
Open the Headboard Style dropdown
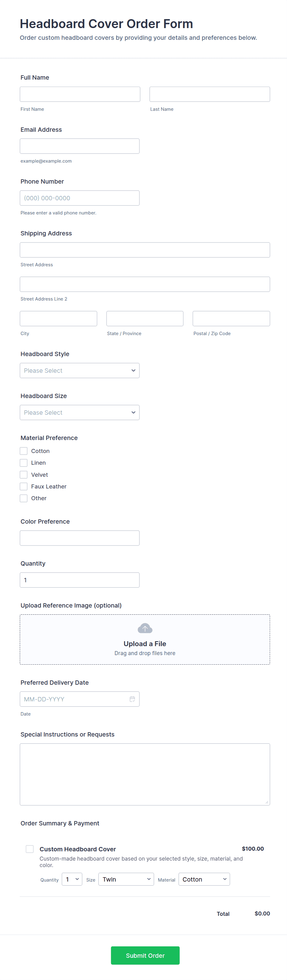tap(80, 371)
